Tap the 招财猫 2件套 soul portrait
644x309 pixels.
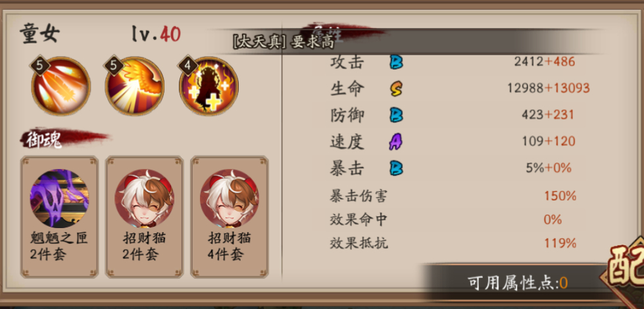tap(144, 198)
